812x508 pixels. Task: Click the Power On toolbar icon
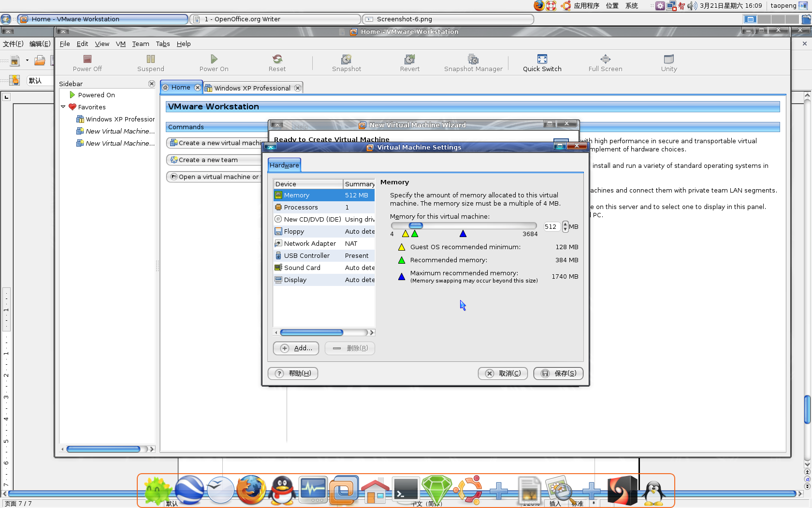point(214,63)
